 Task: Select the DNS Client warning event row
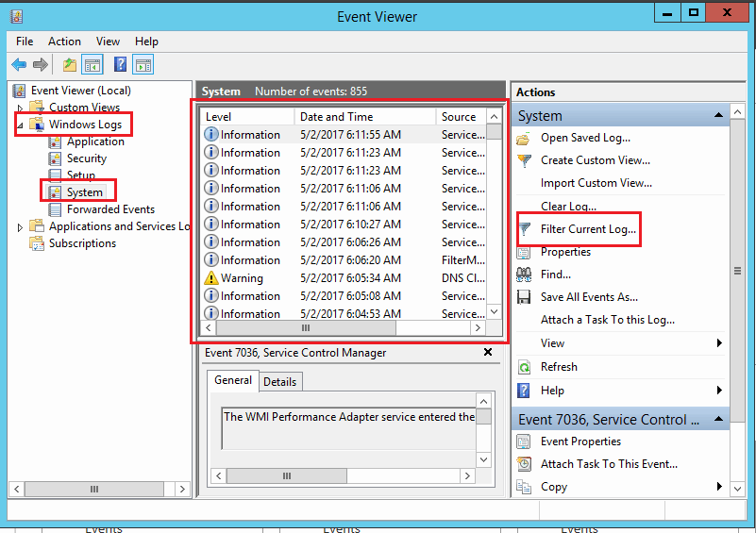point(344,278)
